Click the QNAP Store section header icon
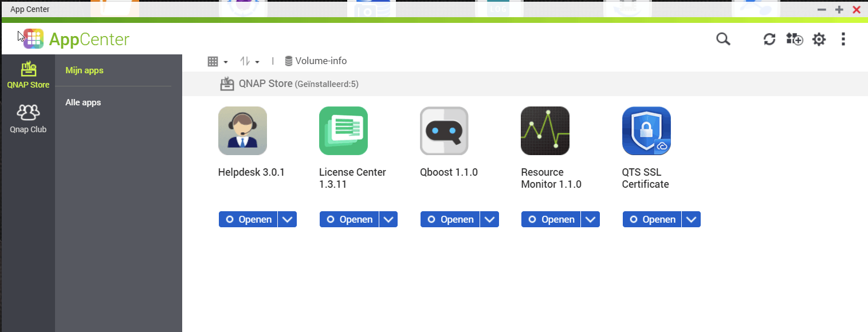 [227, 84]
